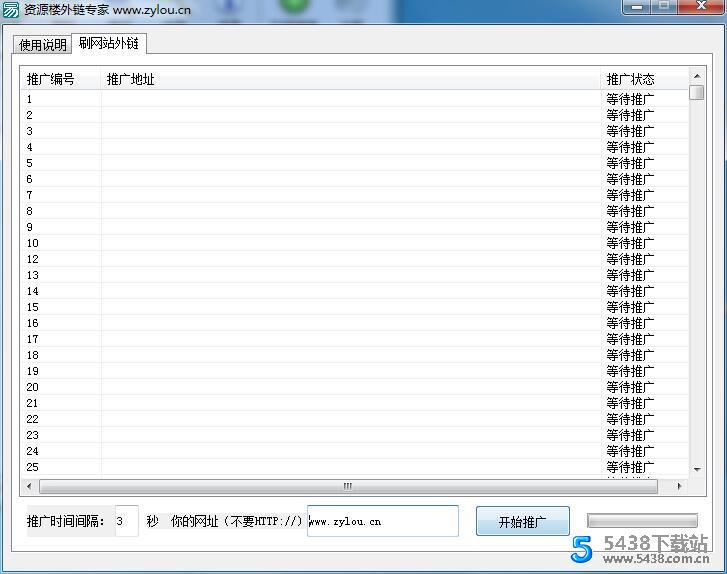The height and width of the screenshot is (574, 727).
Task: Select row number 10
Action: [355, 243]
